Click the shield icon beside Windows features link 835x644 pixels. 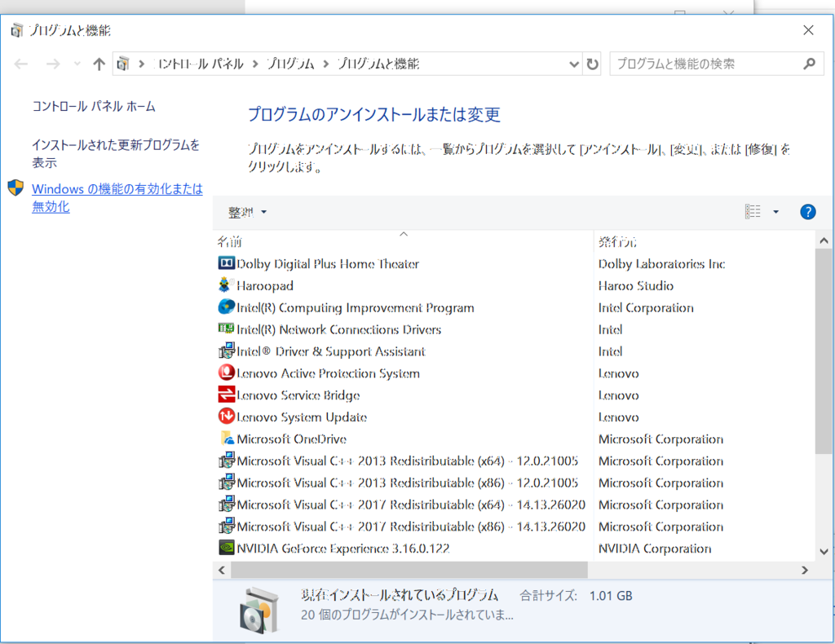(x=15, y=187)
